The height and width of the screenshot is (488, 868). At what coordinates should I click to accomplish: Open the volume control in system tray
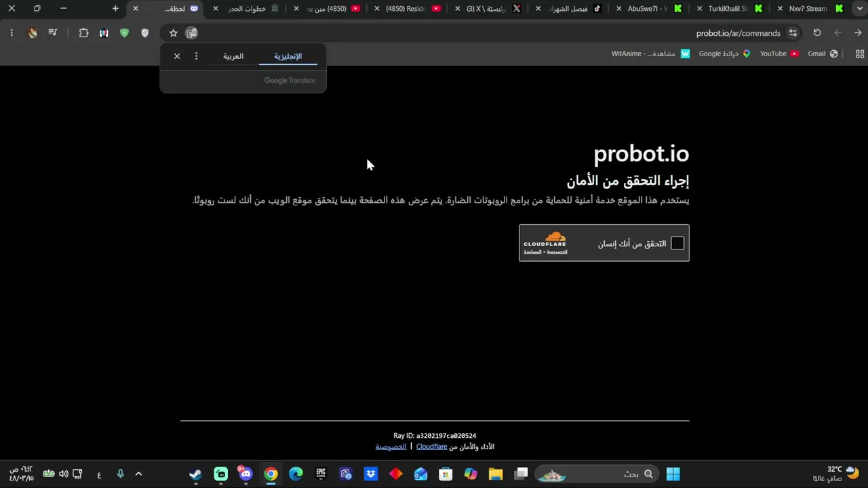(63, 474)
